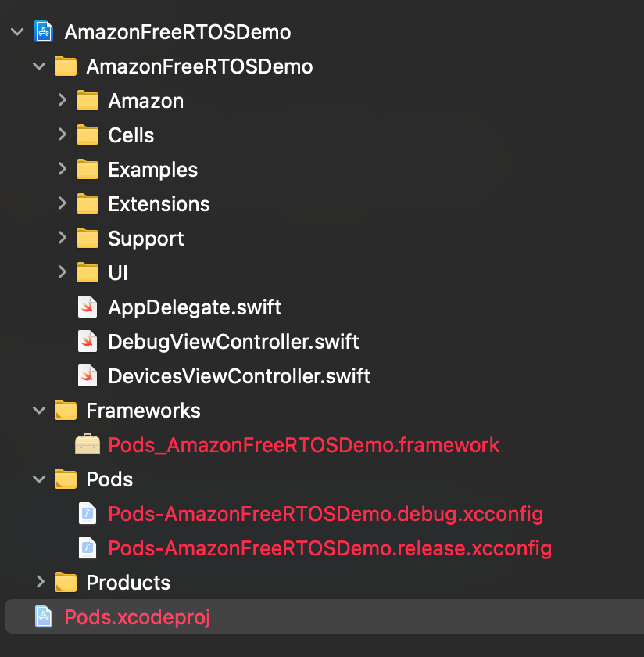Screen dimensions: 644x657
Task: Select the Support folder
Action: (x=146, y=238)
